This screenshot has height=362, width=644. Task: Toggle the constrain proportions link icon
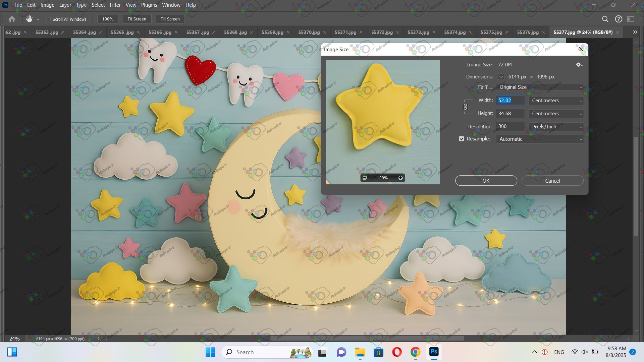465,107
